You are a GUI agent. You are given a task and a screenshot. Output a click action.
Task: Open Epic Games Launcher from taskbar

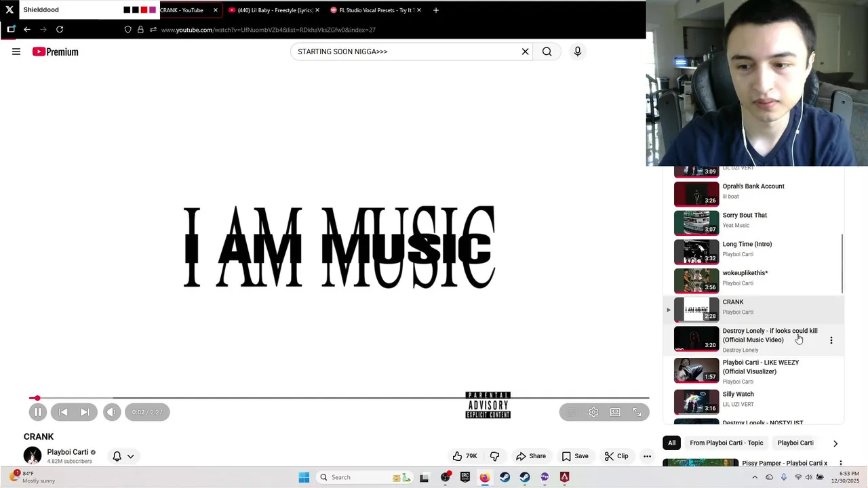(x=465, y=477)
